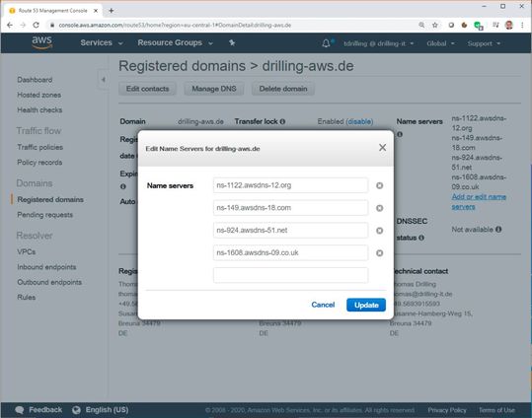The width and height of the screenshot is (532, 418).
Task: Click the ns-149.awsdns-18.com input field
Action: pyautogui.click(x=290, y=207)
